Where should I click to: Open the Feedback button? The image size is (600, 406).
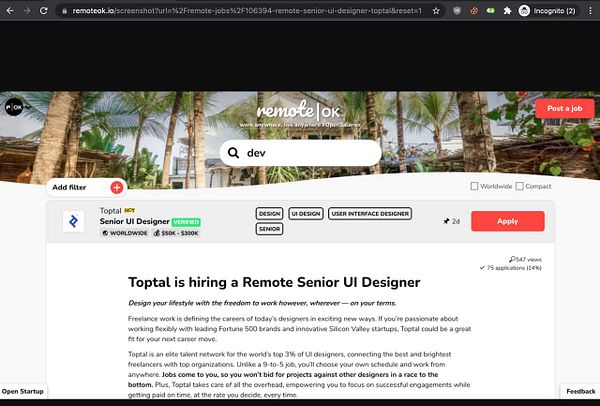tap(580, 391)
